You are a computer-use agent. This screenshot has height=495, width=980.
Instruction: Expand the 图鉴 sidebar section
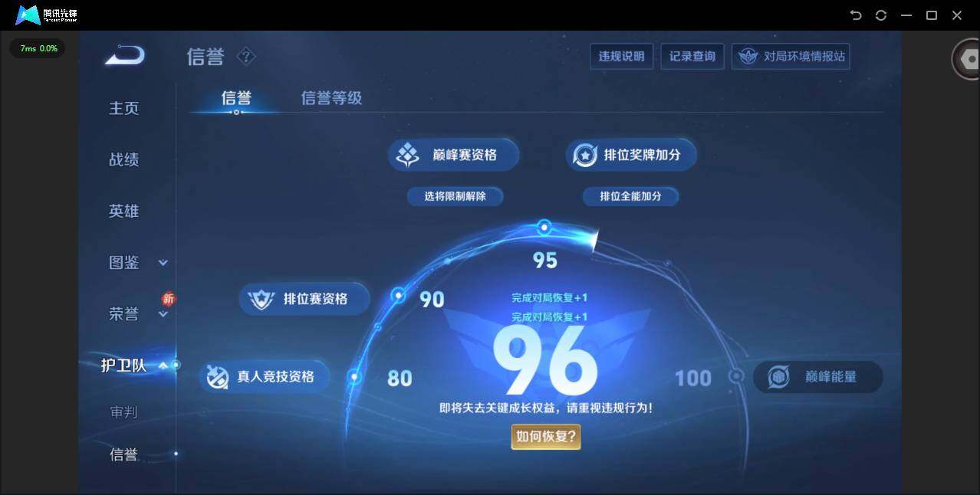[x=163, y=262]
